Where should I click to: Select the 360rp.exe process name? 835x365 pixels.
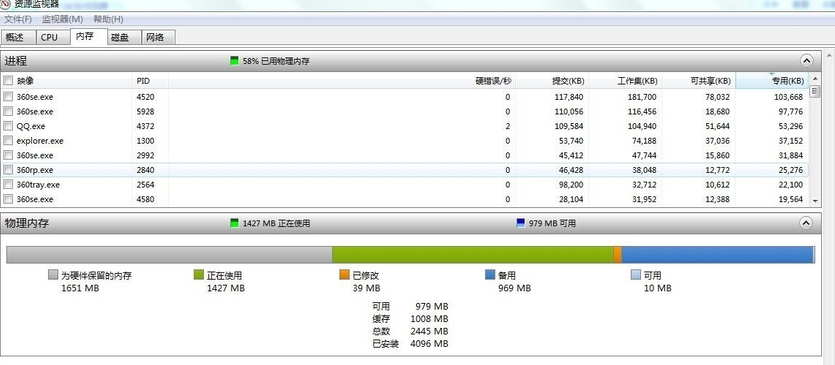tap(35, 170)
